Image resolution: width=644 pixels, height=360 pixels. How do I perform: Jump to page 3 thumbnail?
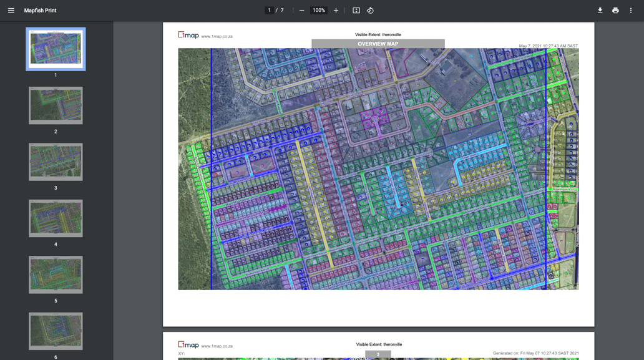tap(56, 162)
